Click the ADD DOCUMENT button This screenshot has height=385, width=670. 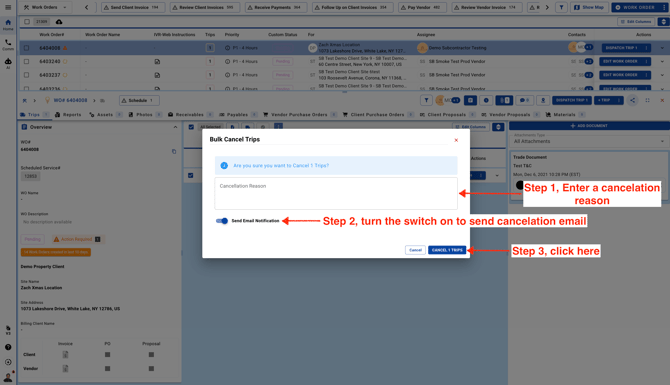tap(589, 126)
